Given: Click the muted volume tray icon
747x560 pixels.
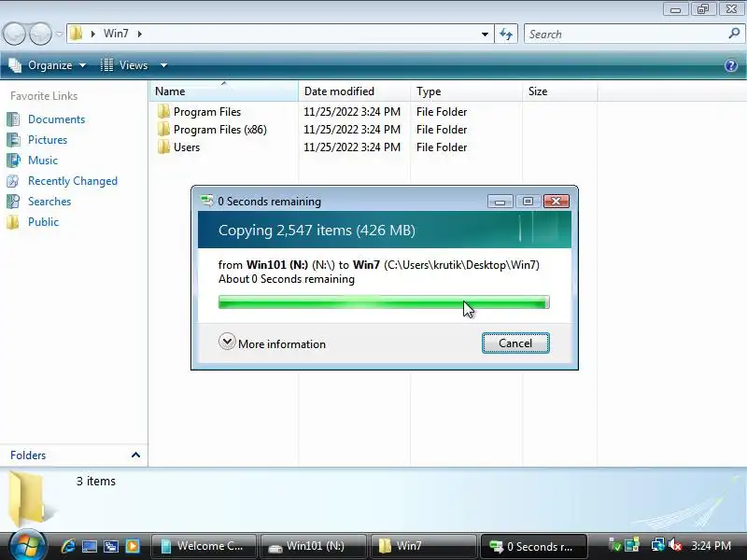Looking at the screenshot, I should tap(674, 545).
